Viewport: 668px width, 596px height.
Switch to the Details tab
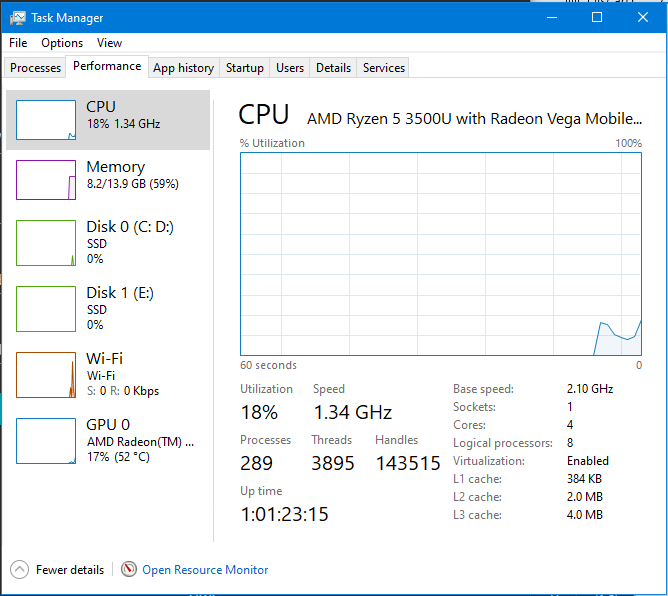coord(333,68)
